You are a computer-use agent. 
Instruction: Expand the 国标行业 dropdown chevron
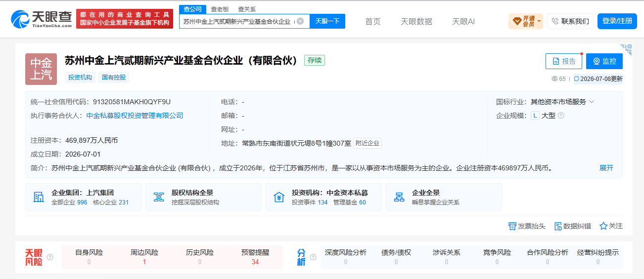coord(592,102)
